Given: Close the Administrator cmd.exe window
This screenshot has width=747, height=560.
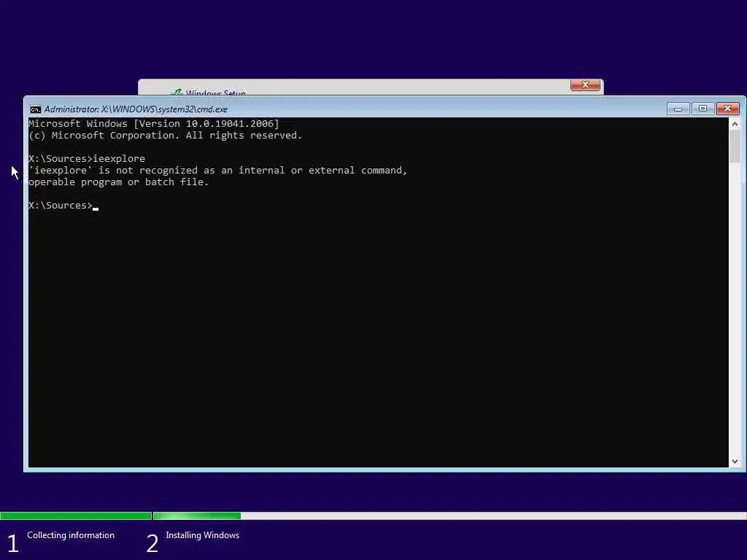Looking at the screenshot, I should [727, 109].
